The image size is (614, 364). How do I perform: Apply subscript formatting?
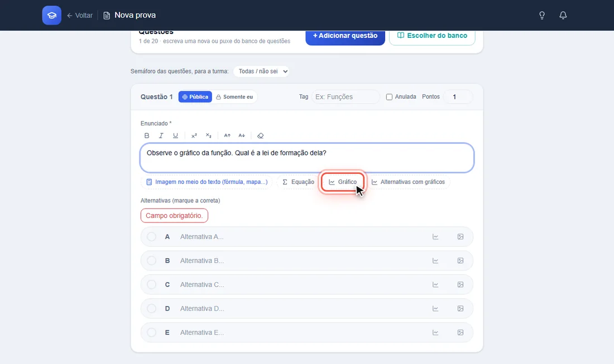[208, 135]
